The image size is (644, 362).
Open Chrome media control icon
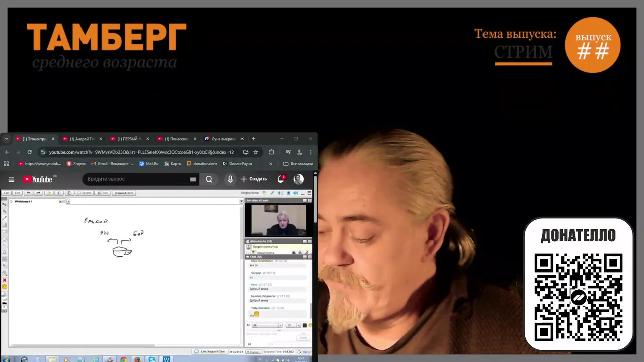pyautogui.click(x=288, y=152)
